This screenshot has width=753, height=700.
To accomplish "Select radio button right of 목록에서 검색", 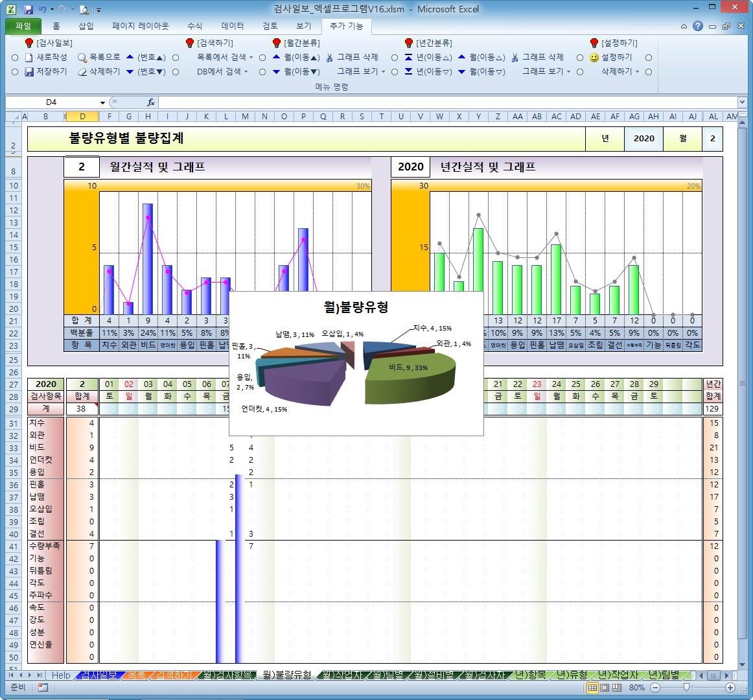I will click(x=262, y=58).
